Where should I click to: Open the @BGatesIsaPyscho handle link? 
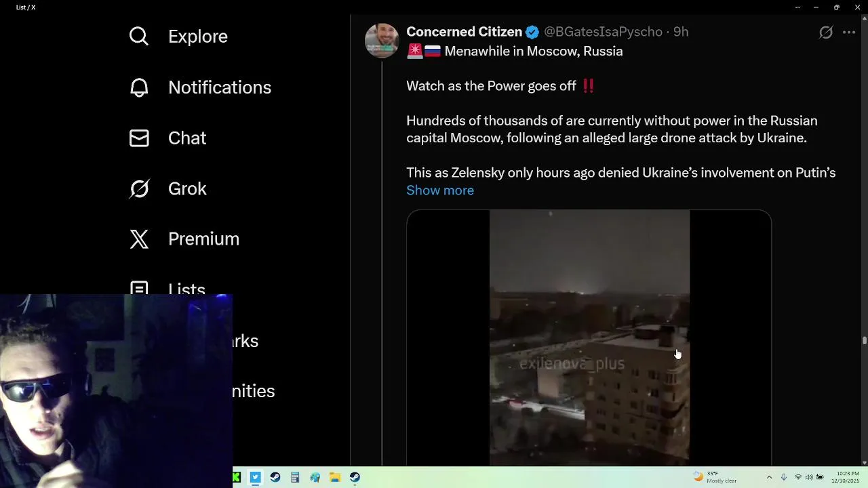tap(603, 32)
